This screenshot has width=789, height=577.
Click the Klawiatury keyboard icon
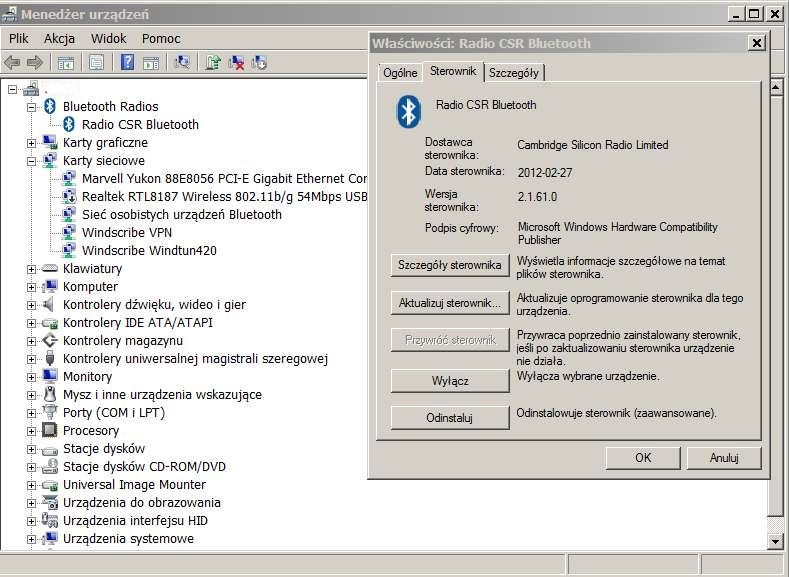[50, 268]
